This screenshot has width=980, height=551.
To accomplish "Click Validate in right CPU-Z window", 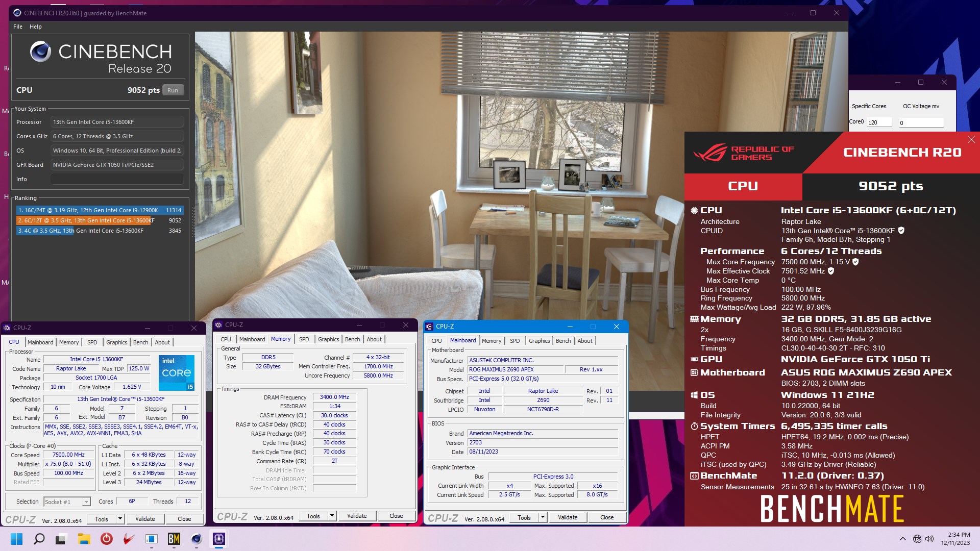I will [x=568, y=517].
